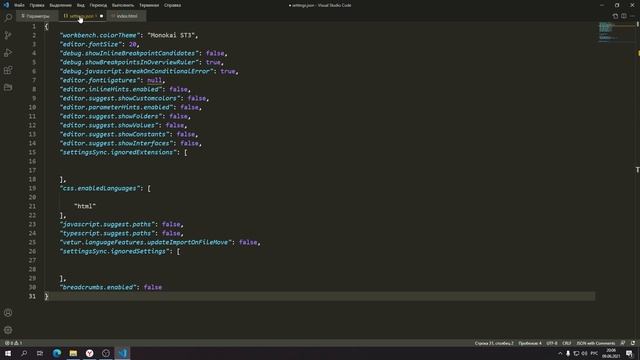
Task: Change the CRLF end-of-line selector
Action: [x=567, y=343]
